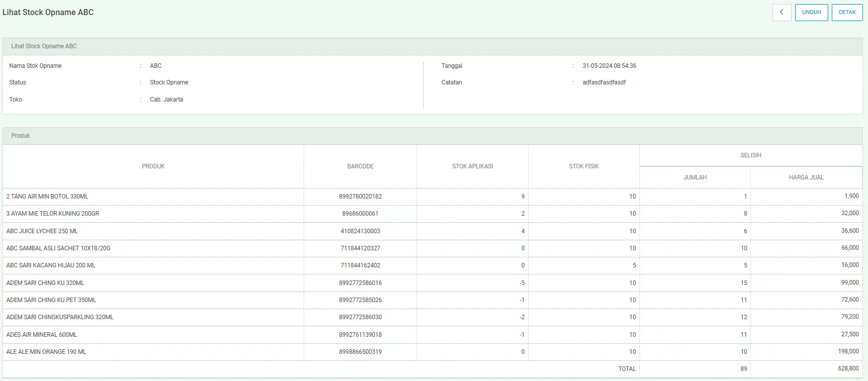Select product 3 AYAM MIE TELOR KUNING 200GR
The width and height of the screenshot is (868, 381).
[53, 214]
